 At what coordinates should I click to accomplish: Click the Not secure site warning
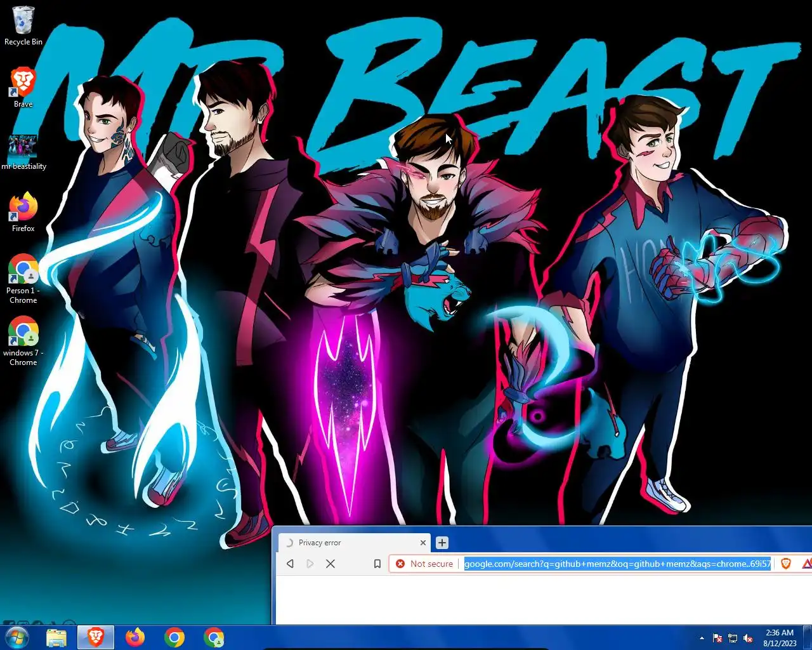pyautogui.click(x=424, y=564)
